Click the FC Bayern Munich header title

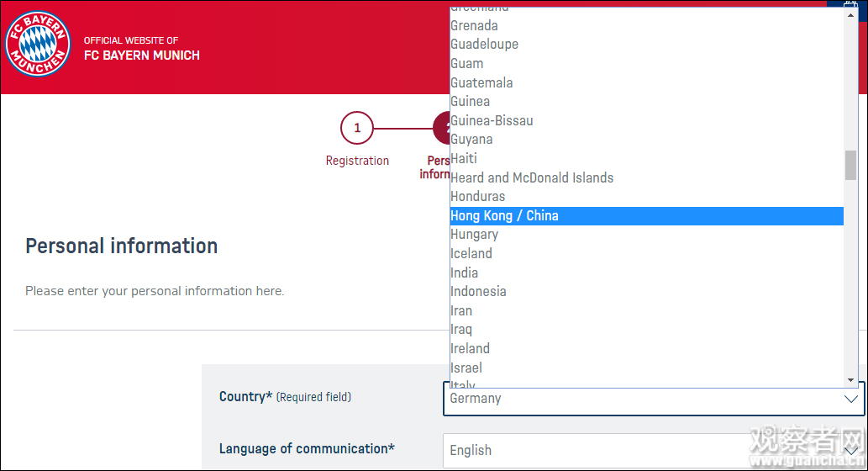click(142, 56)
